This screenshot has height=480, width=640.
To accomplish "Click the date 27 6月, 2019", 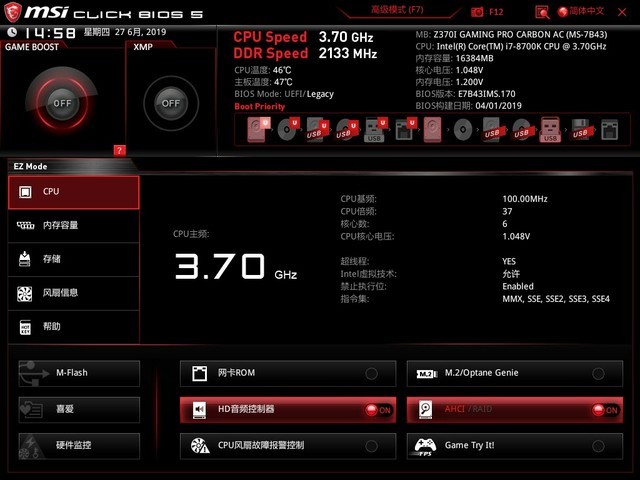I will pyautogui.click(x=140, y=32).
